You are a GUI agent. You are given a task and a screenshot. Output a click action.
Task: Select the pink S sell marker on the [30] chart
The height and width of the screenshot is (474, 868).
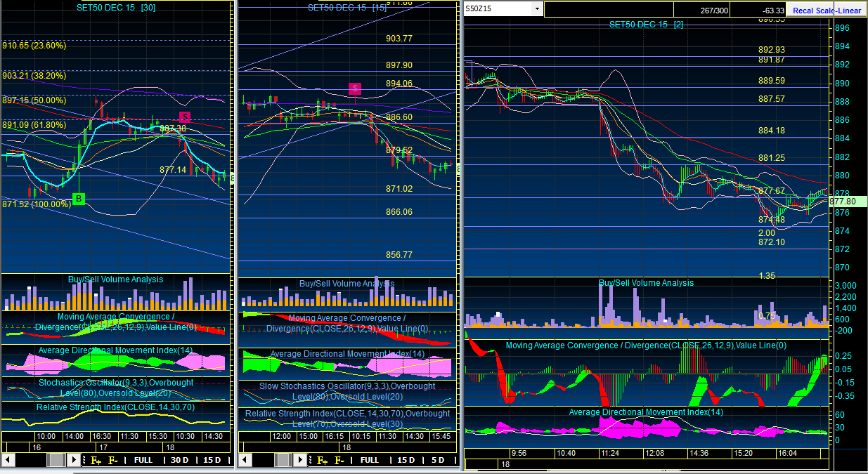[185, 117]
